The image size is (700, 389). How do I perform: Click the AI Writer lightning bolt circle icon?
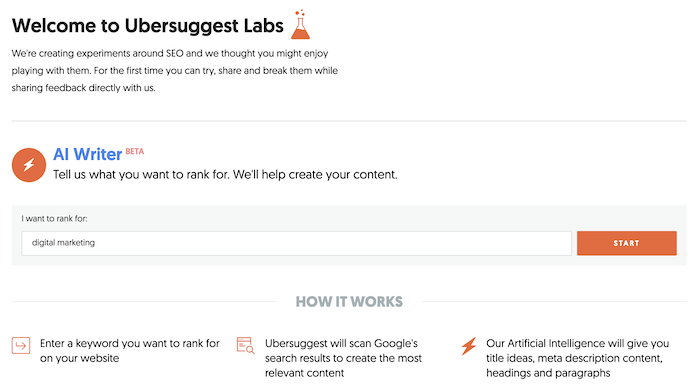coord(29,165)
